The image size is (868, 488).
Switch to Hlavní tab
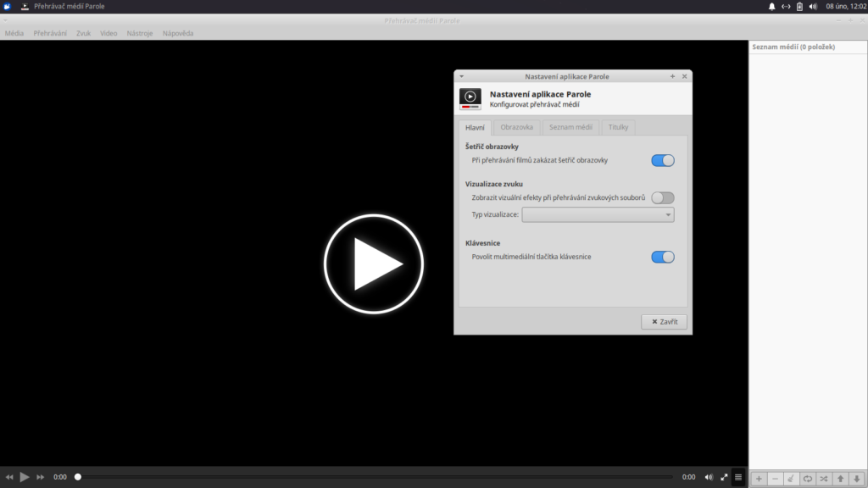click(475, 127)
